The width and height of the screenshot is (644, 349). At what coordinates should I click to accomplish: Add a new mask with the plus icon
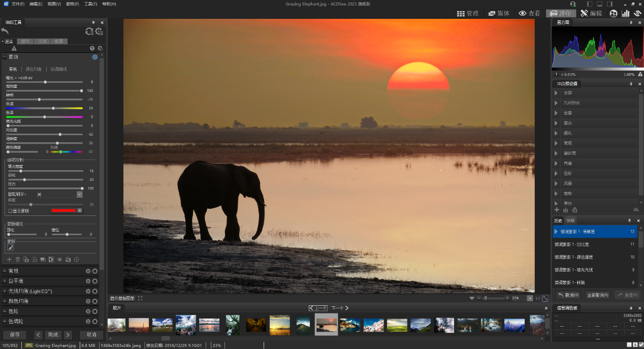tap(9, 260)
